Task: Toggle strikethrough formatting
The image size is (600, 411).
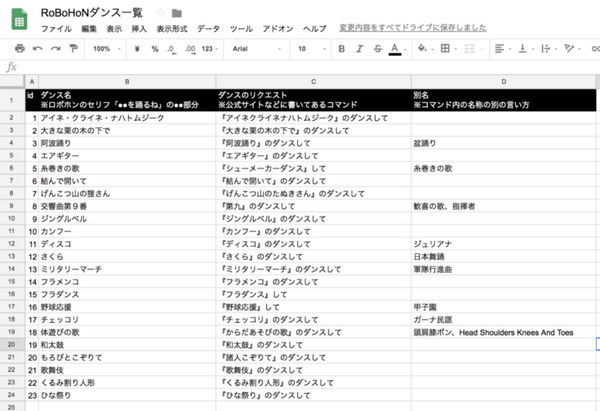Action: [x=377, y=47]
